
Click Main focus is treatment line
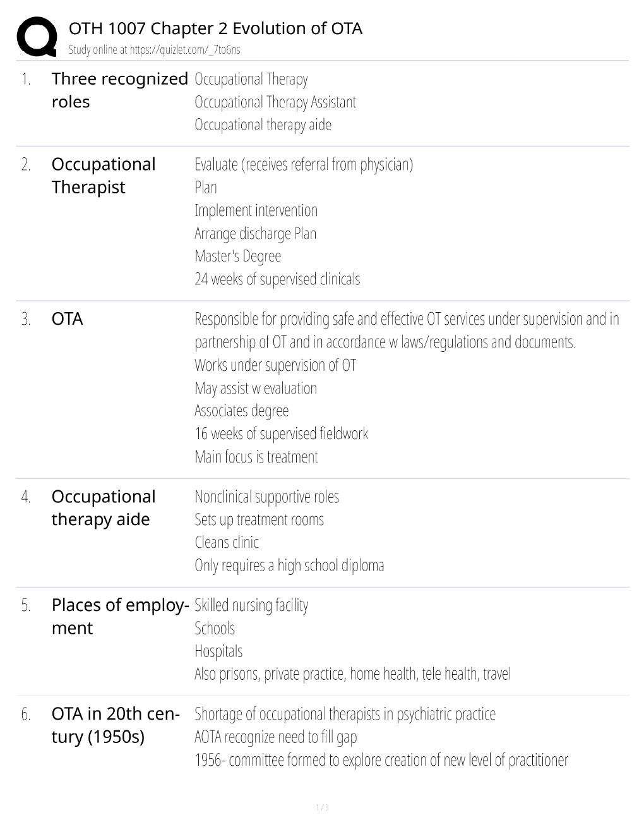tap(256, 457)
